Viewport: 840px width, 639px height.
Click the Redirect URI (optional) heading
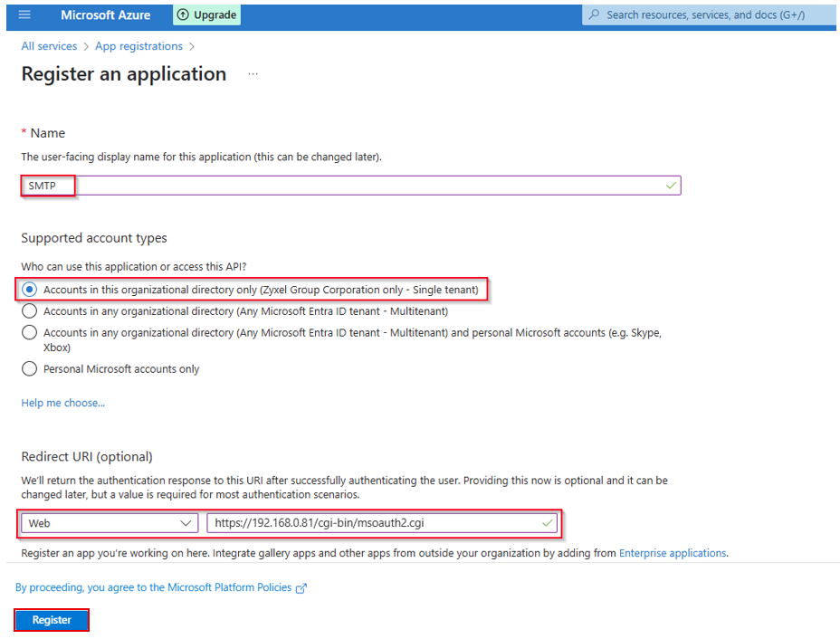coord(87,457)
